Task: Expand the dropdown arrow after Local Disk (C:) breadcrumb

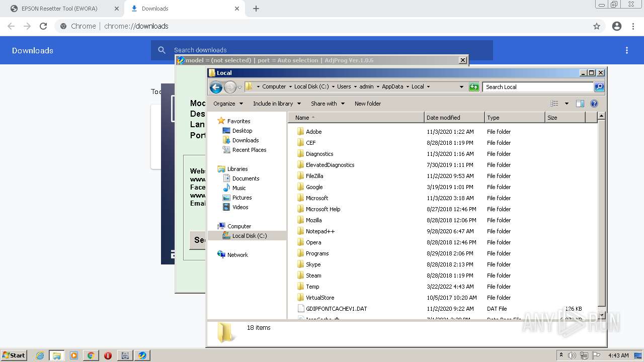Action: tap(333, 86)
